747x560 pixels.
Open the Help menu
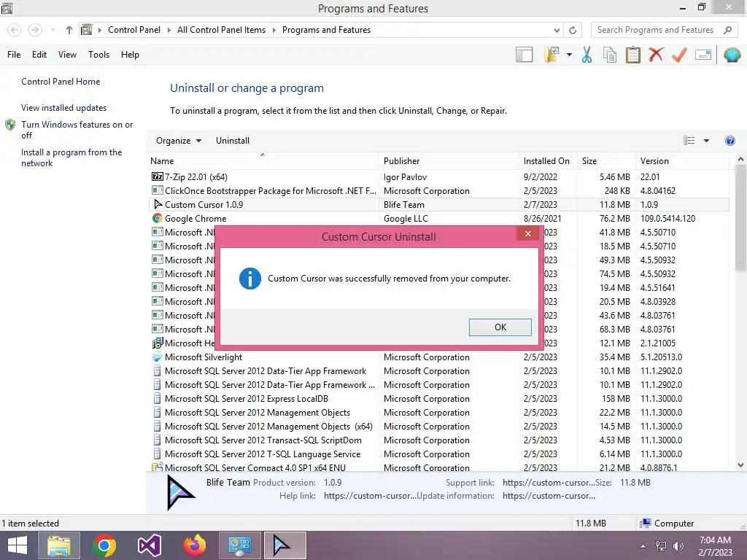click(x=130, y=55)
